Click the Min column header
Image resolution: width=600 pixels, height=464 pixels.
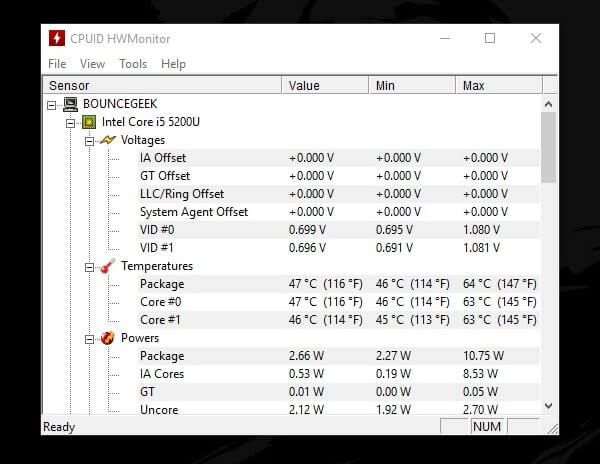click(412, 85)
